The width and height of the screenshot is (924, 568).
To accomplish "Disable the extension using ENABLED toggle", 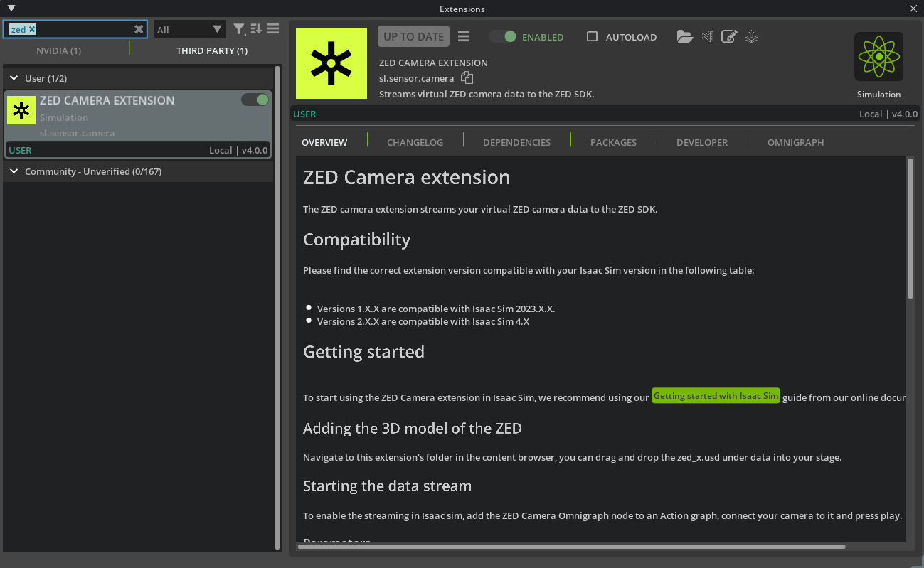I will click(x=502, y=36).
